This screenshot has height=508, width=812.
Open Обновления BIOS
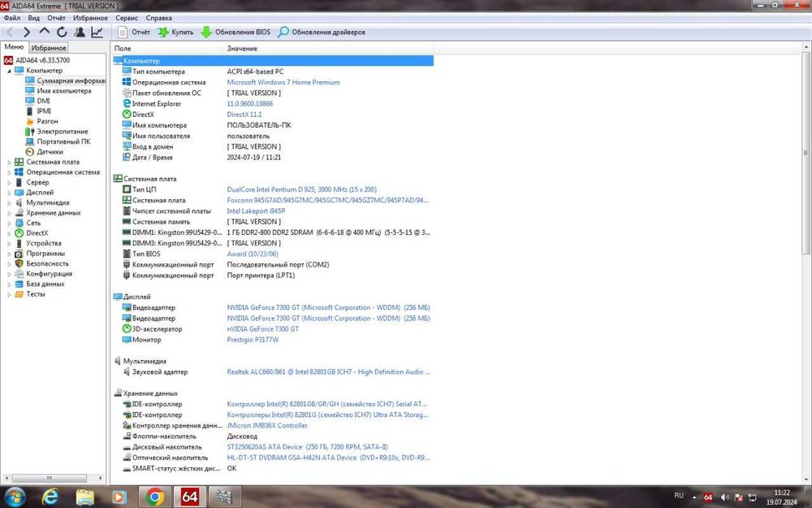click(235, 33)
